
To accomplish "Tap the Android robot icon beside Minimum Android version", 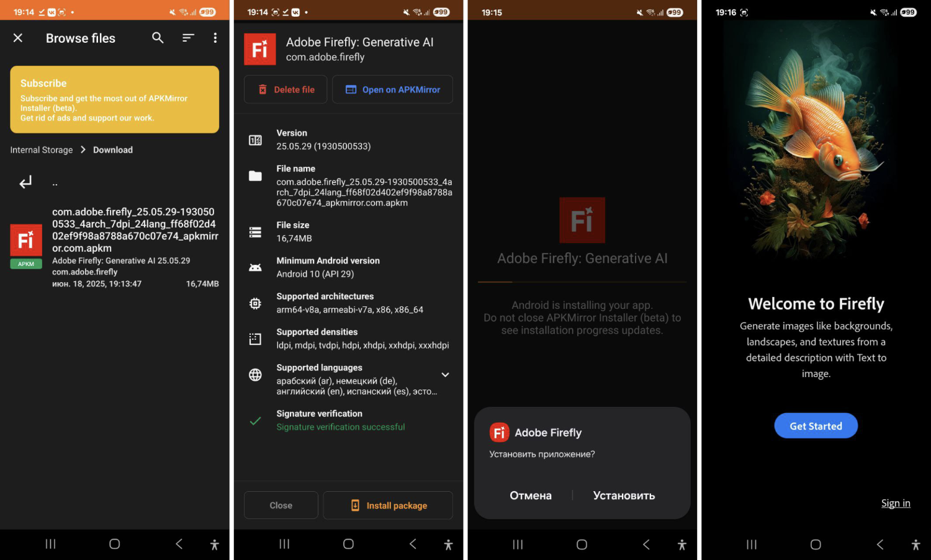I will (x=255, y=268).
